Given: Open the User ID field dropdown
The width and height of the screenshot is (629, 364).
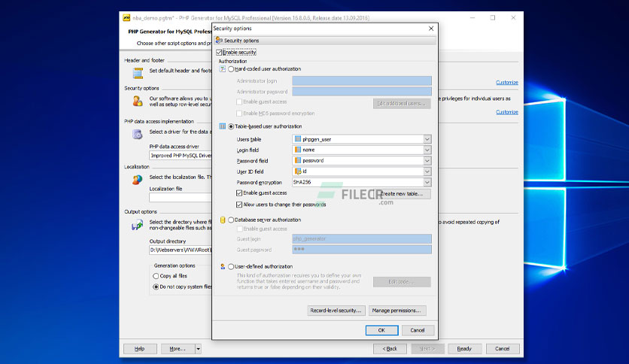Looking at the screenshot, I should coord(427,171).
